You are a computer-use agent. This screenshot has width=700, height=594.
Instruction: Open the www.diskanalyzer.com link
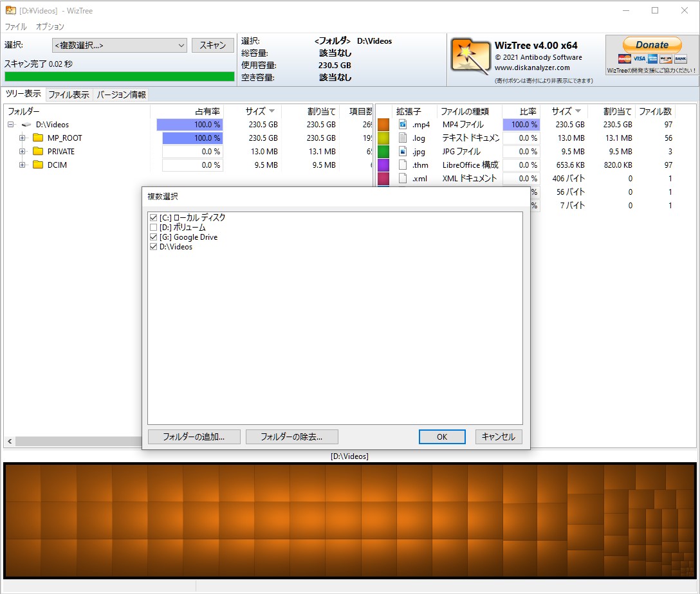531,67
